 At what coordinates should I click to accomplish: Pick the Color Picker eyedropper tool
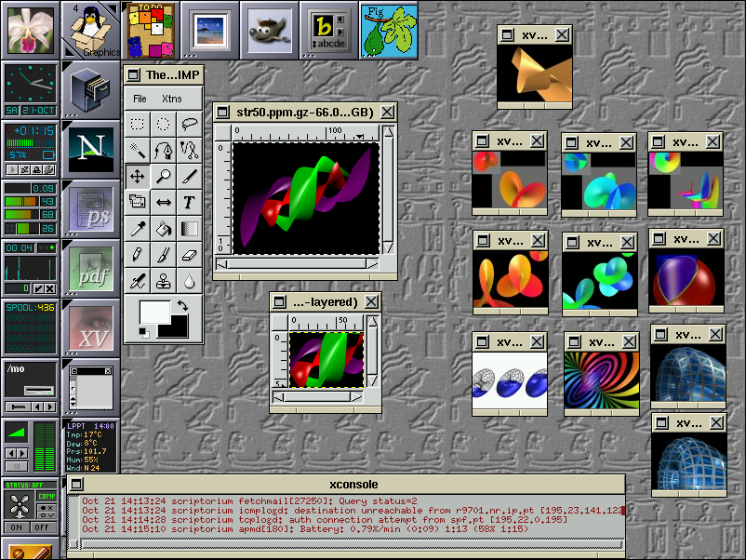coord(138,228)
